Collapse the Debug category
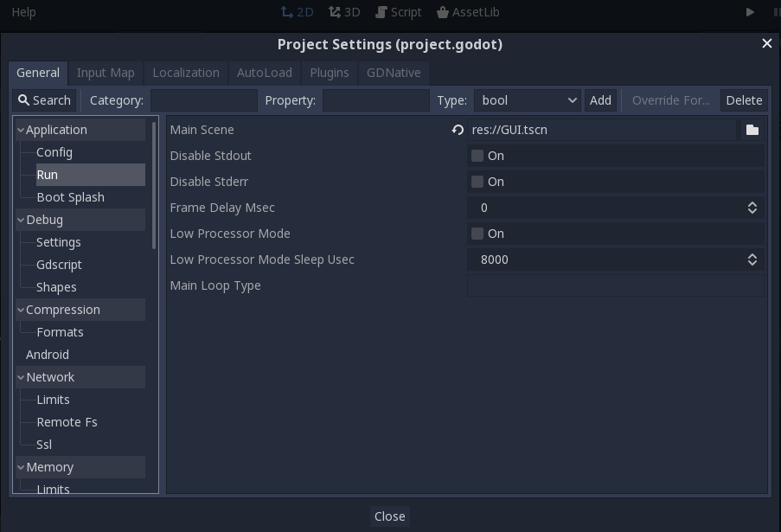This screenshot has height=532, width=781. tap(21, 221)
